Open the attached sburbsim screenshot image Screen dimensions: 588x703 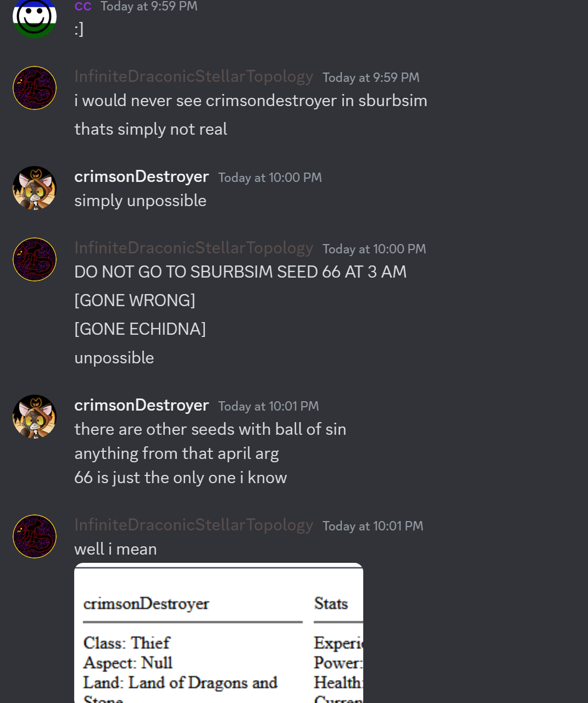click(x=219, y=633)
